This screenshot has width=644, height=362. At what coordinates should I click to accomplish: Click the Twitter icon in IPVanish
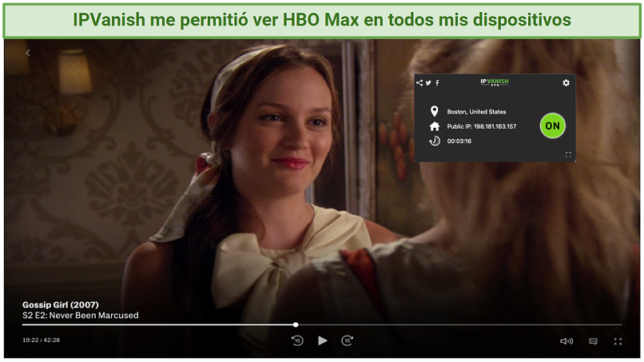(428, 82)
